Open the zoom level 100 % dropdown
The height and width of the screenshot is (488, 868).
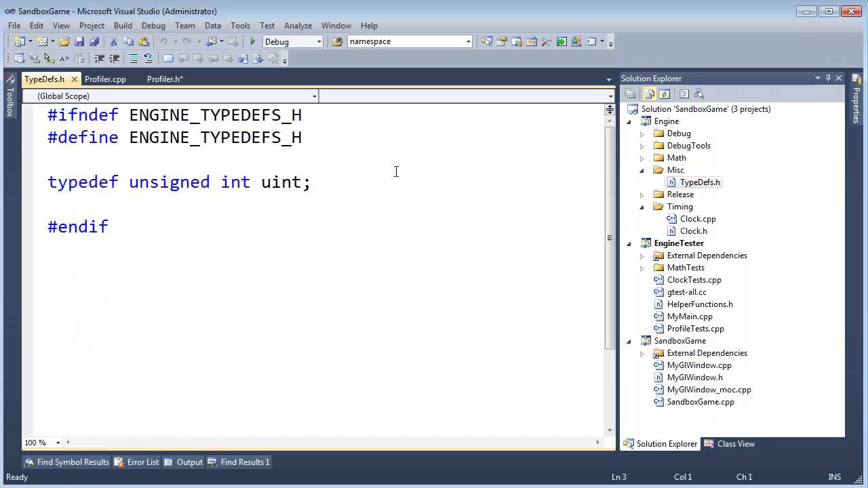(58, 443)
